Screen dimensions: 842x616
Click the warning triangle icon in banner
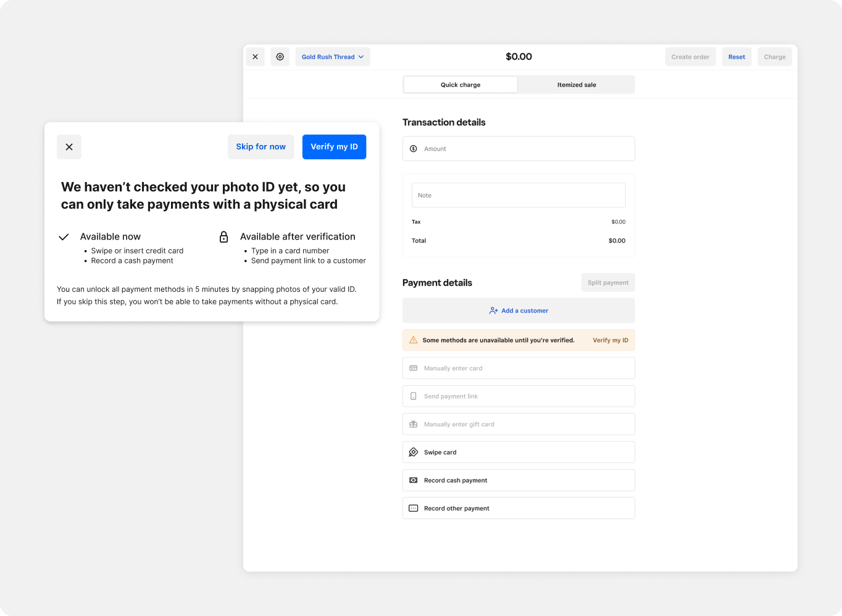click(414, 340)
